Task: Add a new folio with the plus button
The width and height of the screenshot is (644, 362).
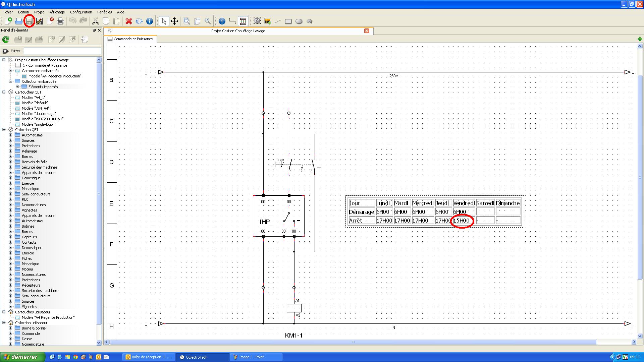Action: pos(640,39)
